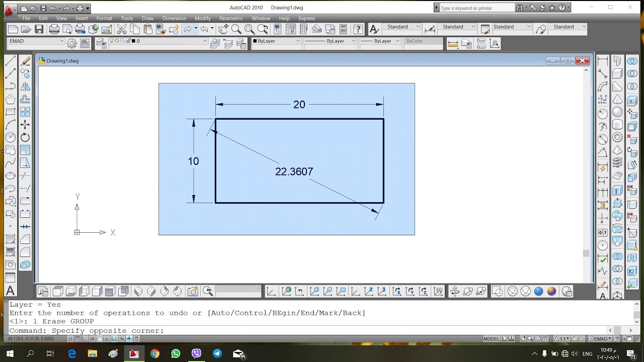Image resolution: width=644 pixels, height=362 pixels.
Task: Open the layer dropdown showing 0
Action: 158,41
